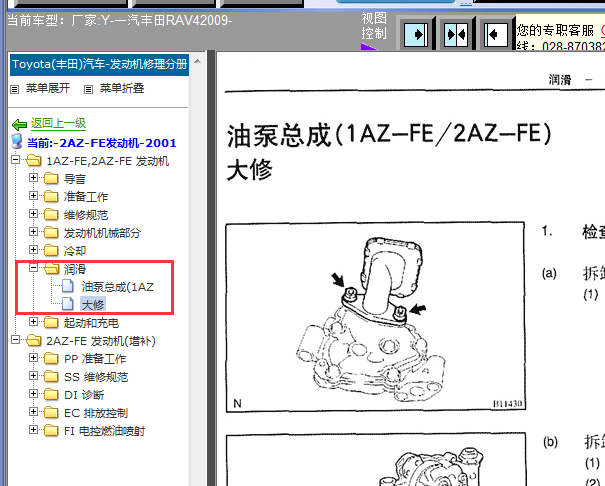Click the green back arrow icon
The width and height of the screenshot is (605, 486).
coord(19,124)
